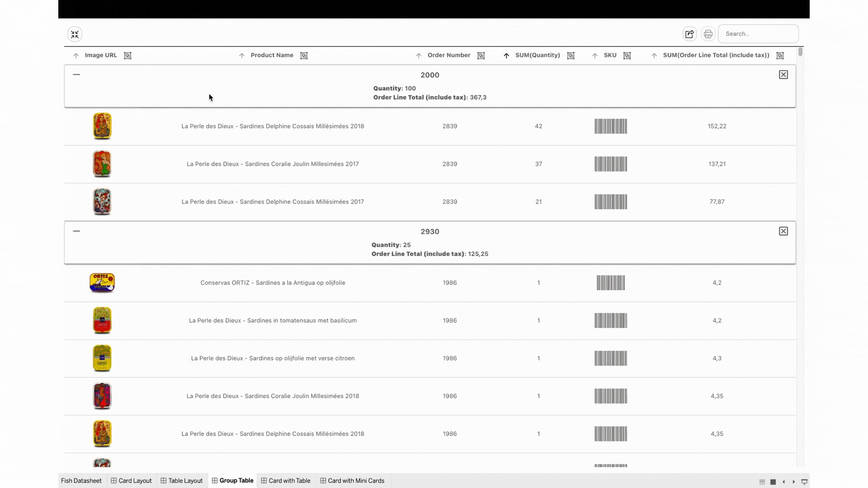Click the exit fullscreen icon at top left
868x488 pixels.
pyautogui.click(x=75, y=34)
